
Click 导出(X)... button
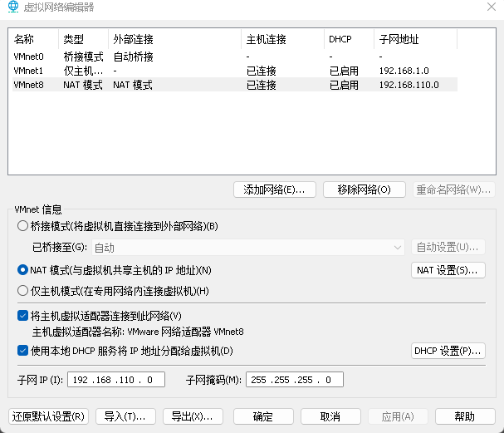coord(193,416)
